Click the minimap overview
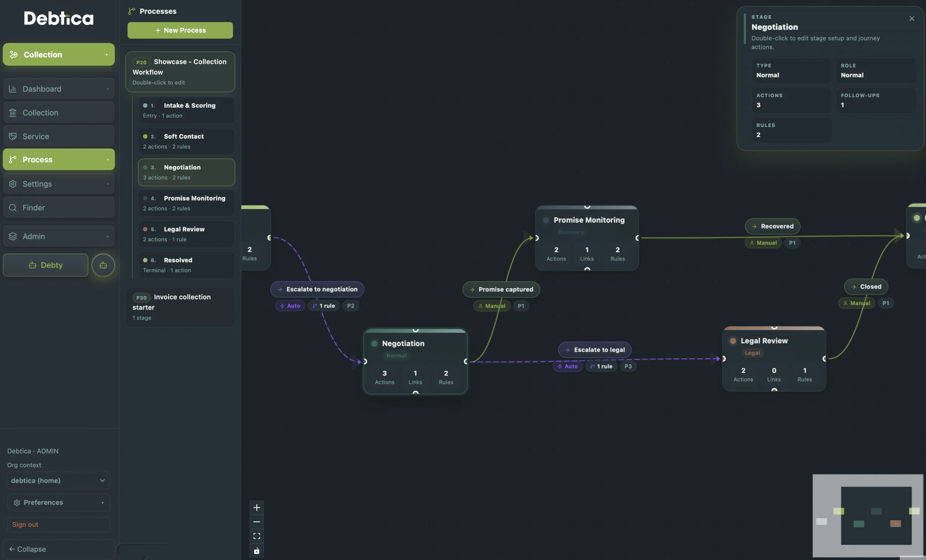Image resolution: width=926 pixels, height=560 pixels. pos(868,516)
